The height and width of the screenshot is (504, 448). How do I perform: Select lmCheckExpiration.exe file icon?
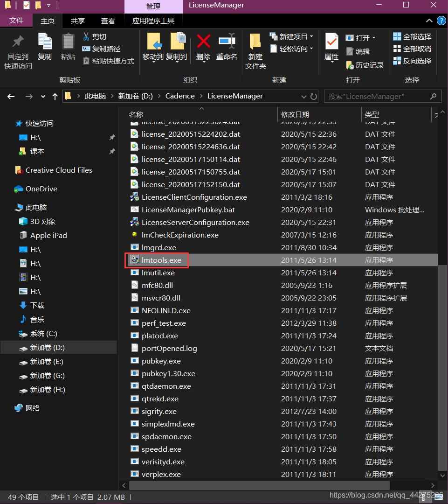(x=134, y=235)
